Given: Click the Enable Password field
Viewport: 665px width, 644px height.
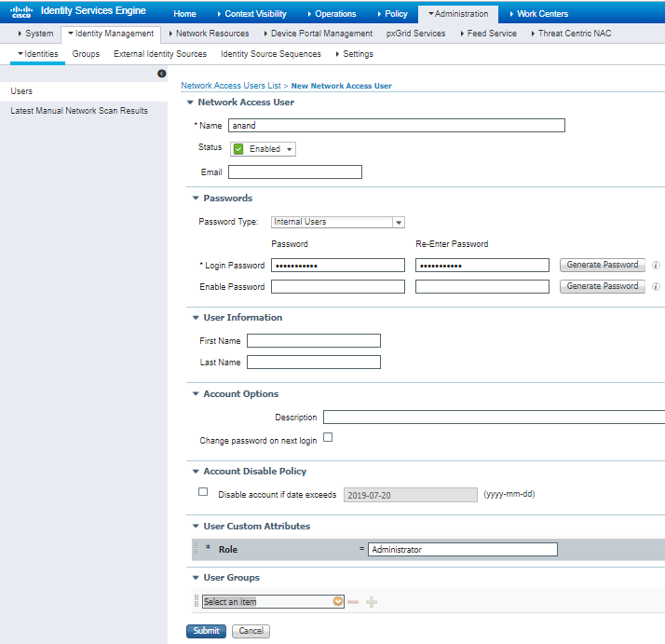Looking at the screenshot, I should click(x=338, y=286).
